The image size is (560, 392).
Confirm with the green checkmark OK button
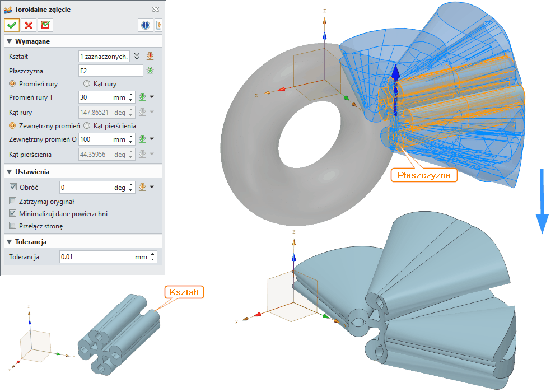[x=12, y=25]
